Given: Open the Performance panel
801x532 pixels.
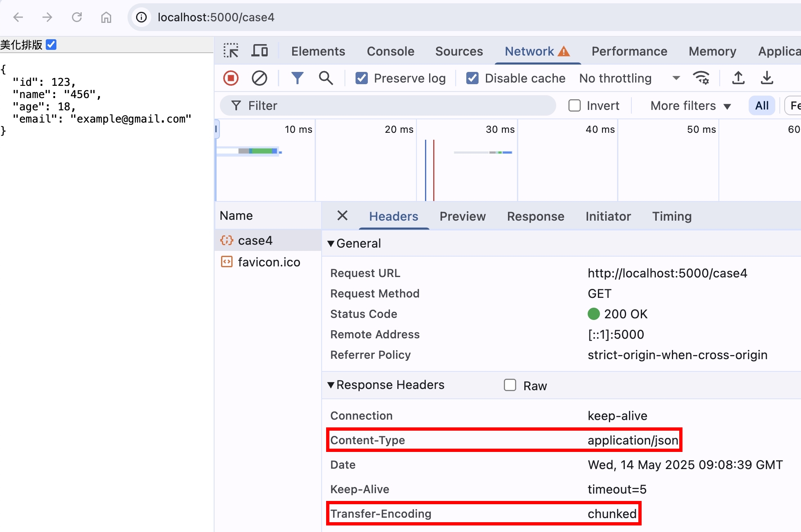Looking at the screenshot, I should [x=629, y=51].
